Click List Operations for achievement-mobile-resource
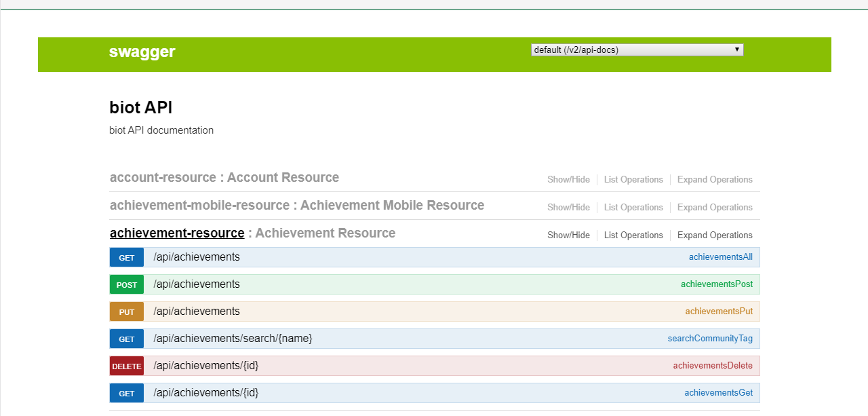868x416 pixels. 633,208
